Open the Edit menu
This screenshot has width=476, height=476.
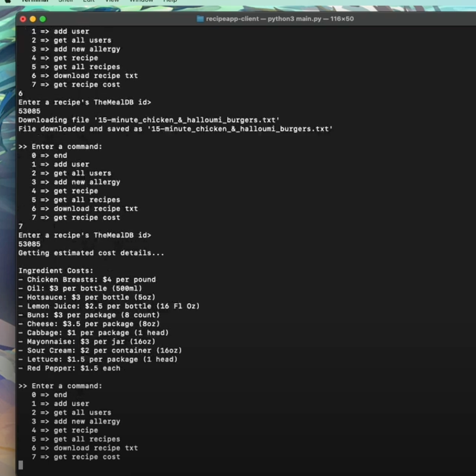pyautogui.click(x=89, y=1)
